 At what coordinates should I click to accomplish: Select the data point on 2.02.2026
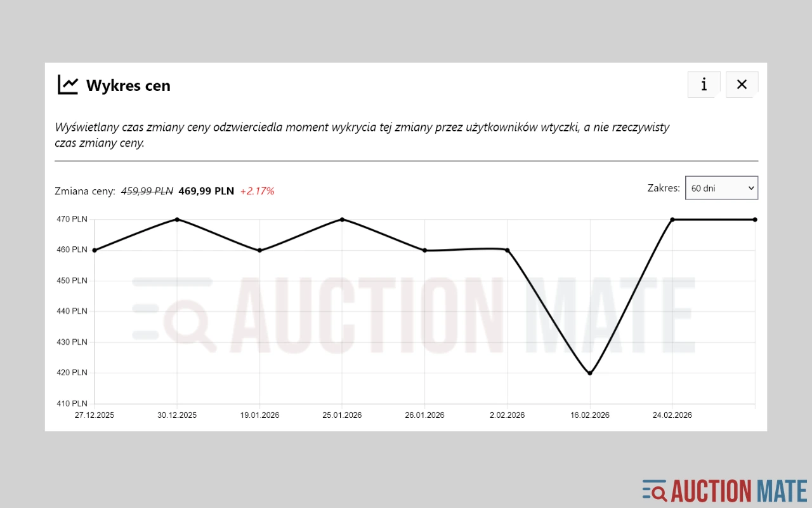click(507, 250)
